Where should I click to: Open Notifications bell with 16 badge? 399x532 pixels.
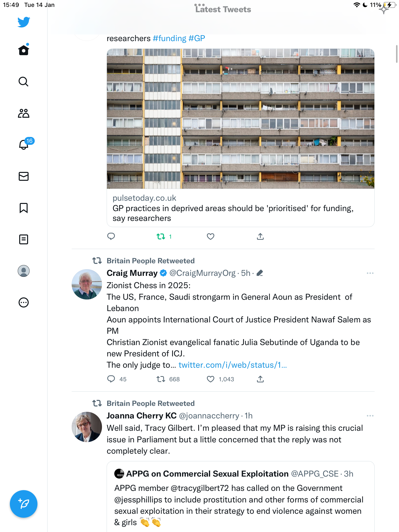[x=24, y=144]
